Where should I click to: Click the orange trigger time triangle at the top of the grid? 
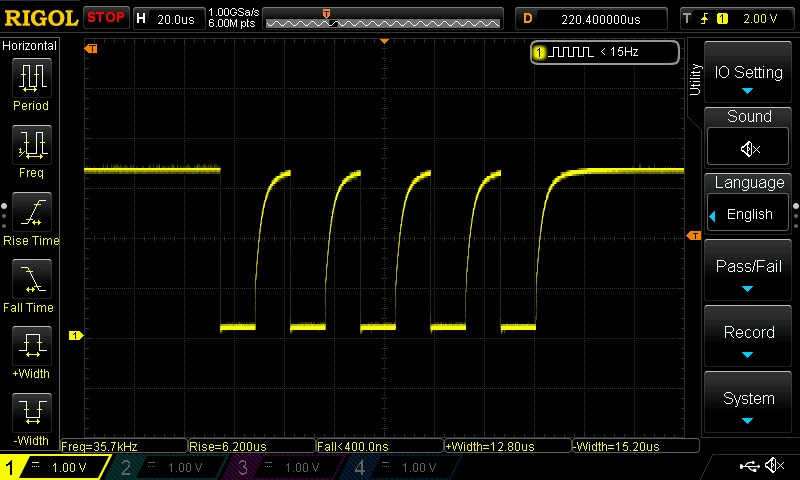[385, 41]
